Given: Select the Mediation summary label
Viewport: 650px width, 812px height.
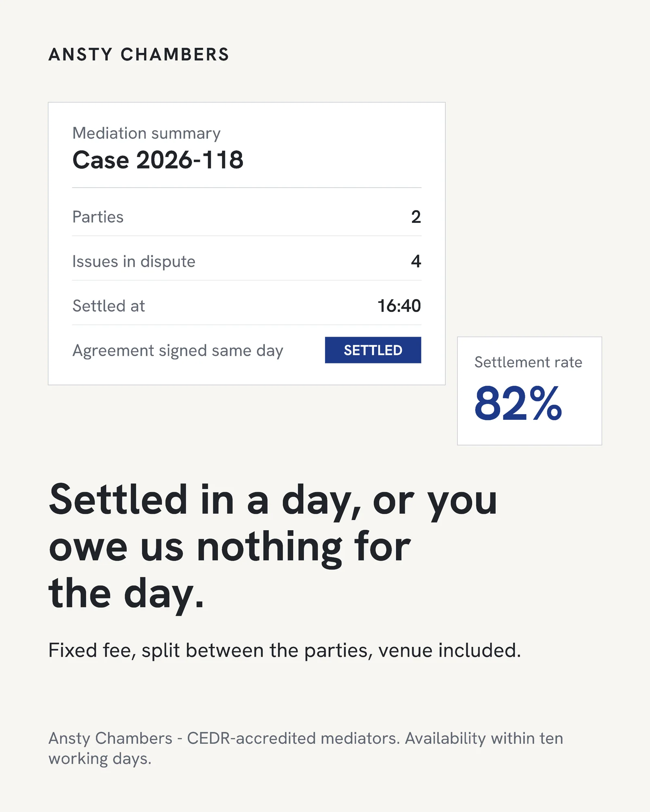Looking at the screenshot, I should tap(146, 134).
